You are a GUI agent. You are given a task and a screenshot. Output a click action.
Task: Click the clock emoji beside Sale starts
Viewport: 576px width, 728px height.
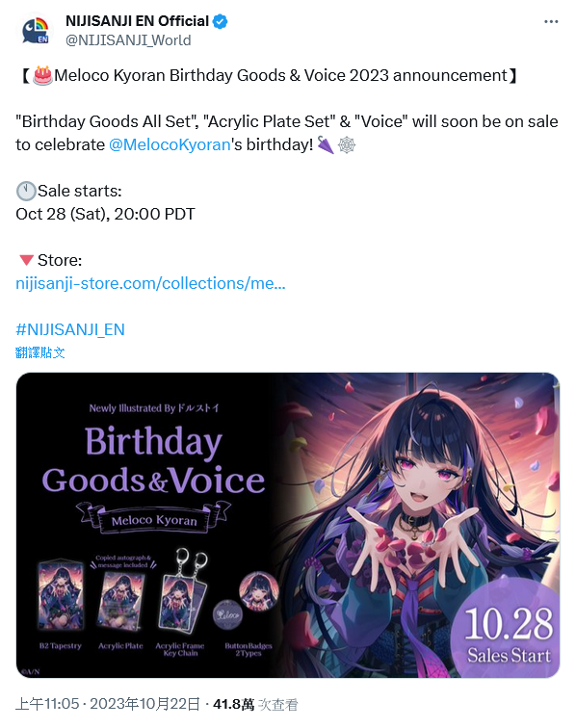coord(26,192)
